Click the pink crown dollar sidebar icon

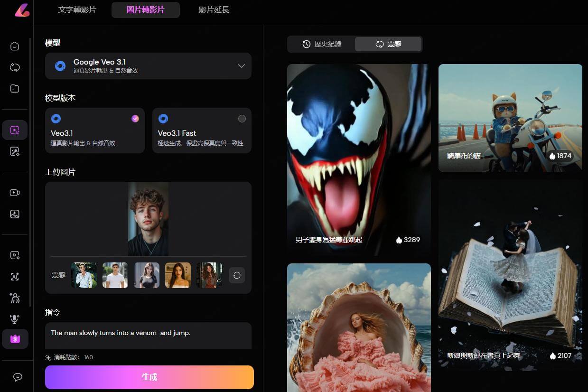[x=15, y=339]
